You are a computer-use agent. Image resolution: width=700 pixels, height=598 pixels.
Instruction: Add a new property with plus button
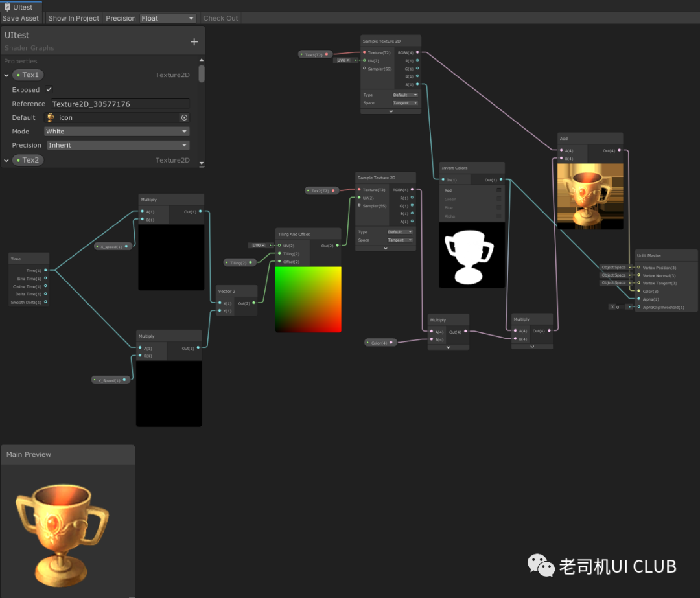point(194,42)
